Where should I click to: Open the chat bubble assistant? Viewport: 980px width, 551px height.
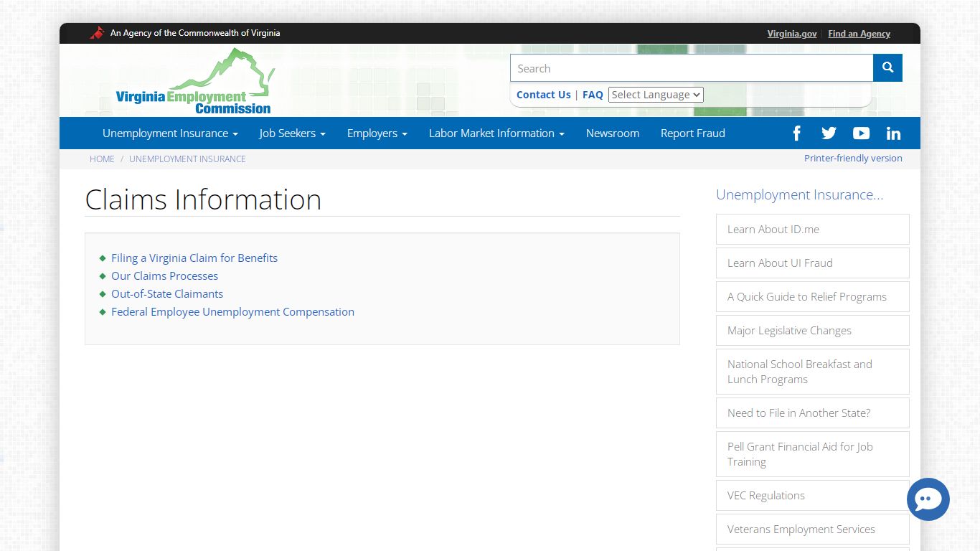point(928,499)
